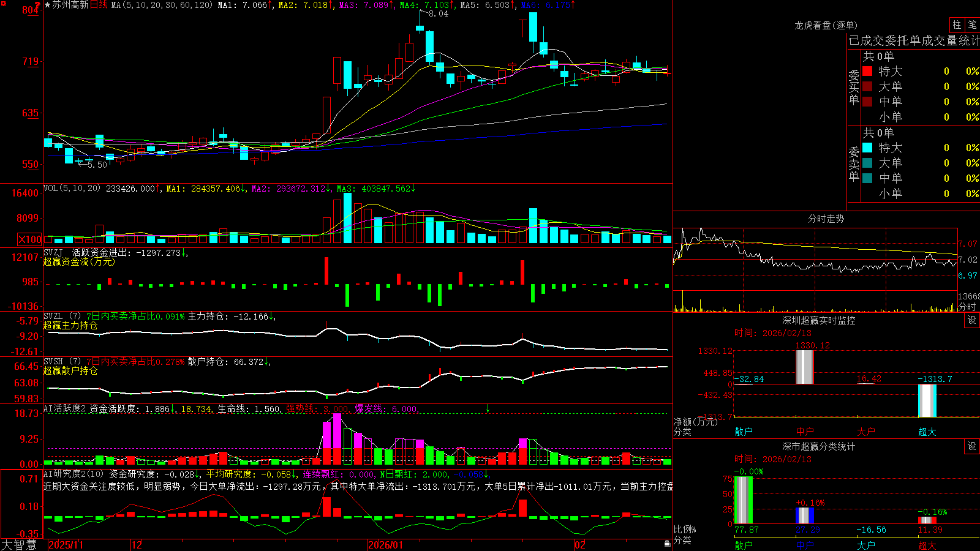The width and height of the screenshot is (980, 551).
Task: Click the 散户 77.87 green bar in 分类统计
Action: click(744, 500)
